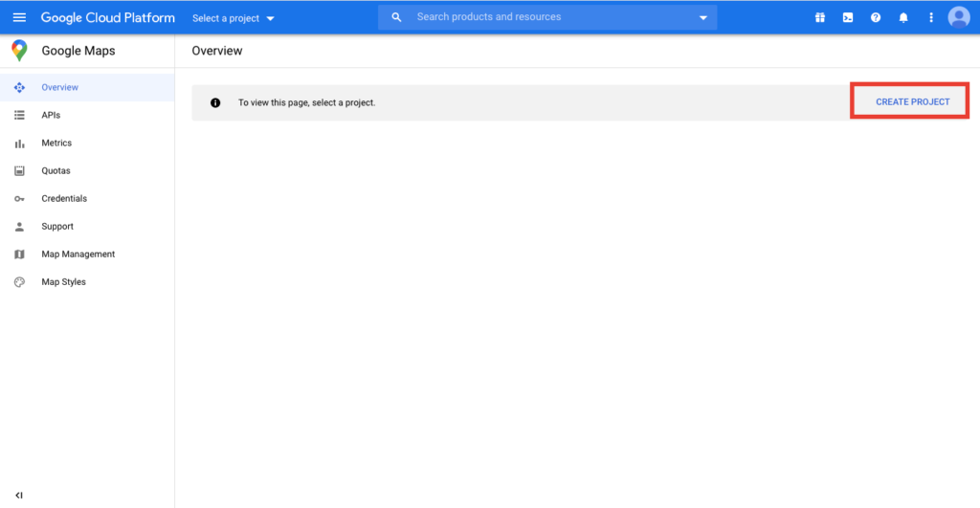980x508 pixels.
Task: Click the Overview sidebar icon
Action: [19, 87]
